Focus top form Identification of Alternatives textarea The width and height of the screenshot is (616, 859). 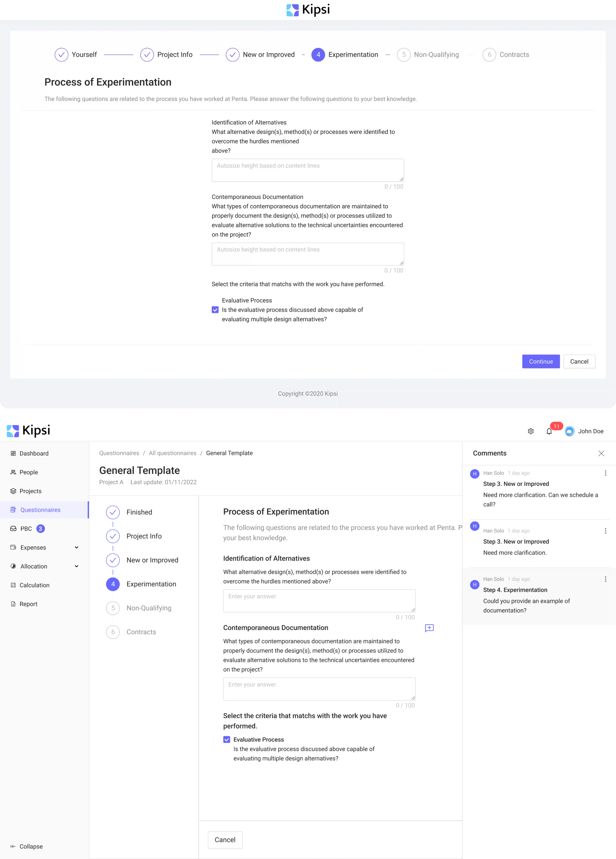[x=308, y=170]
